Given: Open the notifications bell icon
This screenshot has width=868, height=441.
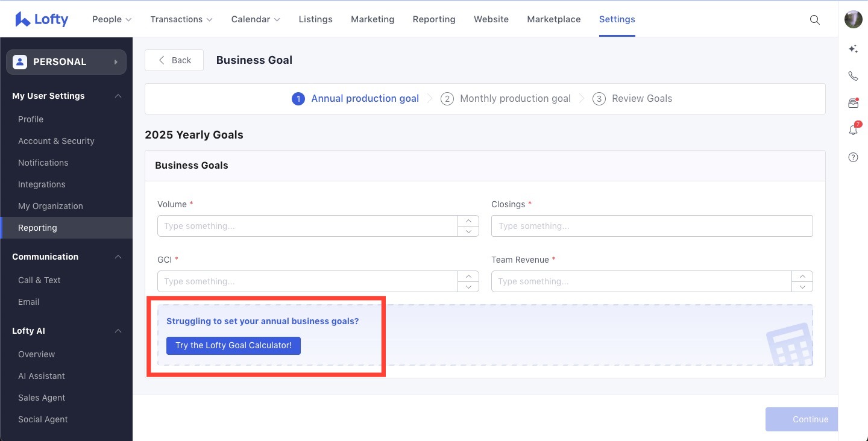Looking at the screenshot, I should [x=853, y=130].
